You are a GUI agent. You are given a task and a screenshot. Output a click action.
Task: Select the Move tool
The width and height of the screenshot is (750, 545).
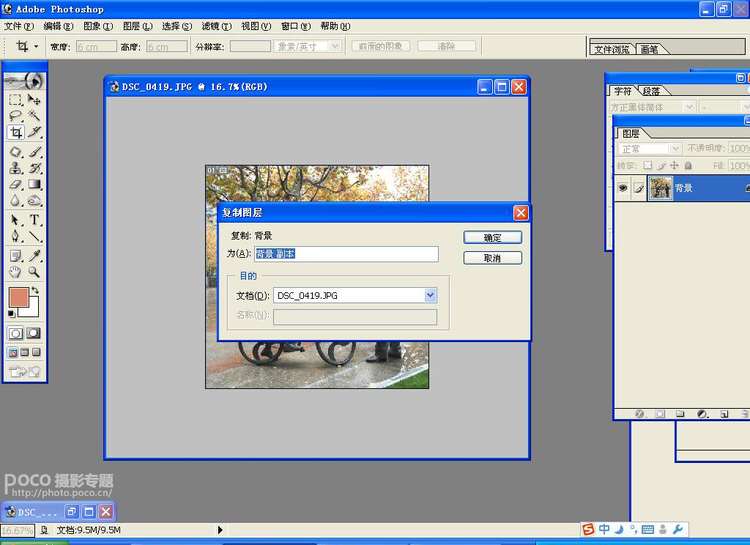(x=34, y=100)
